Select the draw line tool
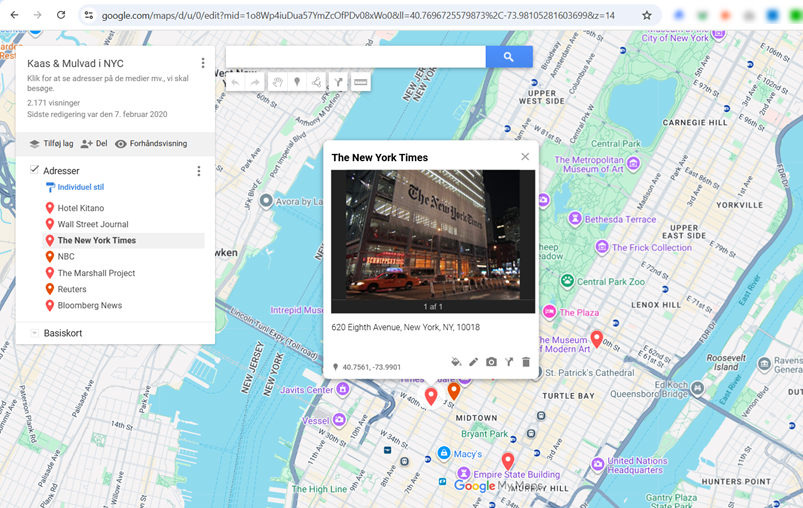The width and height of the screenshot is (803, 508). pos(317,82)
